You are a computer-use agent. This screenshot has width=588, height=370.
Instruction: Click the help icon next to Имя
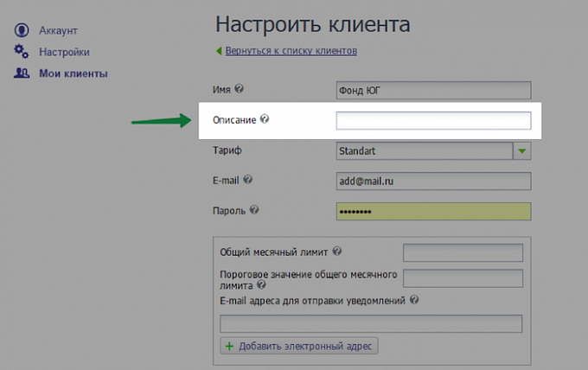click(239, 89)
